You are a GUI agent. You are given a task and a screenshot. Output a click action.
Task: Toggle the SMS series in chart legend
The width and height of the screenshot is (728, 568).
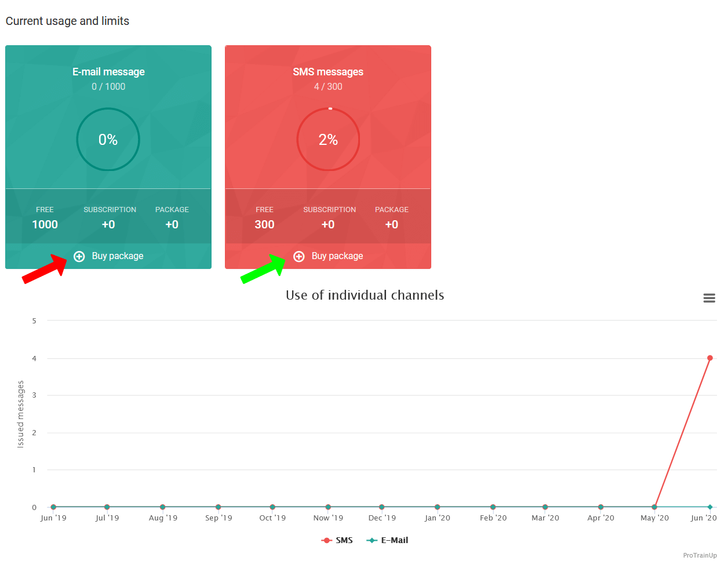[337, 540]
